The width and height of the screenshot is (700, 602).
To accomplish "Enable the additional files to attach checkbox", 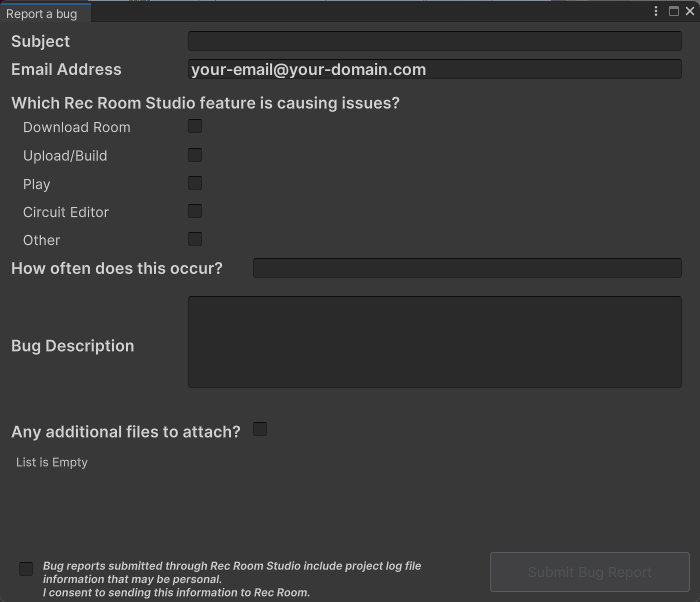I will pyautogui.click(x=260, y=429).
